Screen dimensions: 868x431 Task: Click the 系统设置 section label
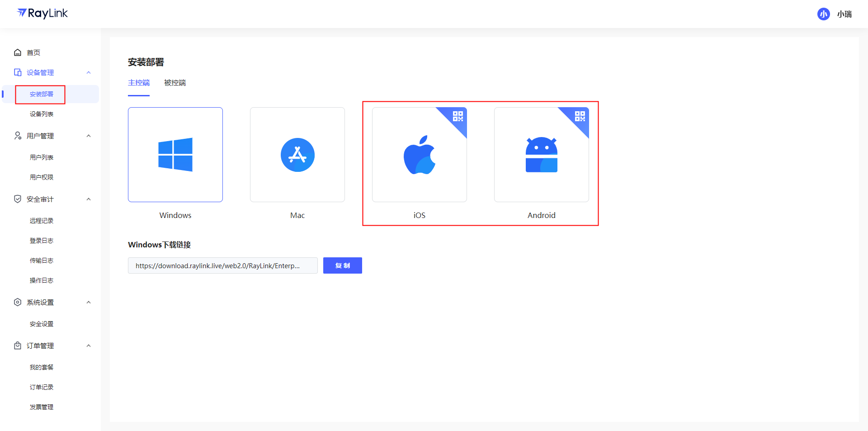40,302
